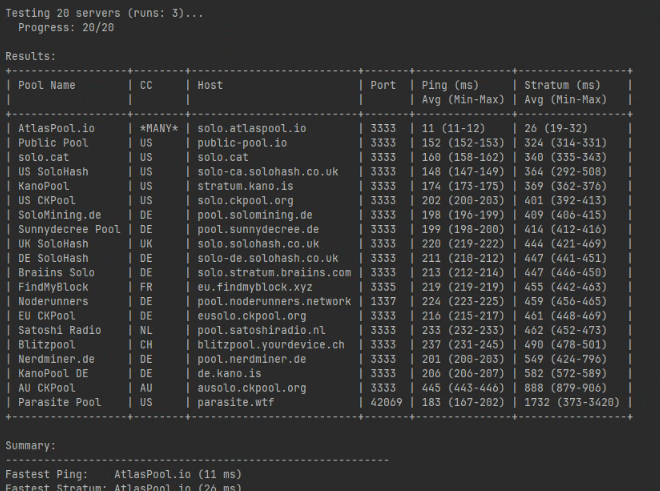Click stratum value 414 (412-416)
This screenshot has width=660, height=491.
click(x=565, y=229)
